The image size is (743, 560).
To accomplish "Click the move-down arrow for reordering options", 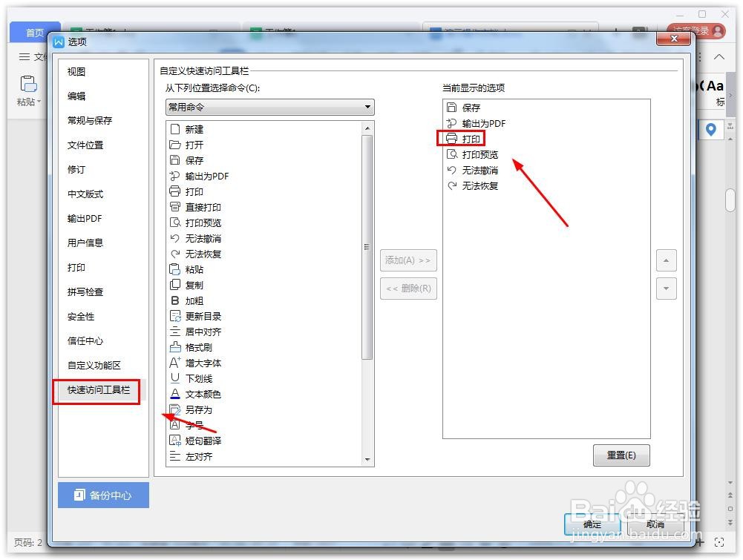I will point(666,288).
